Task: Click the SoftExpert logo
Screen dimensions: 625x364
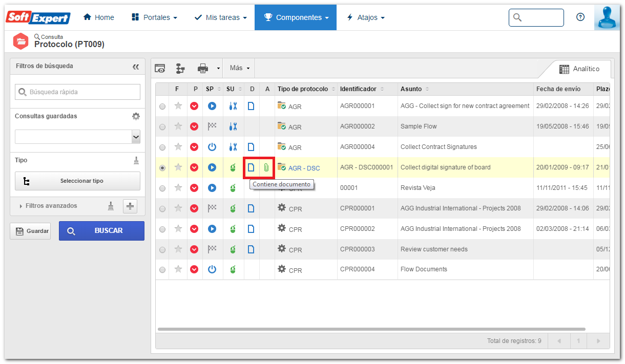Action: 38,17
